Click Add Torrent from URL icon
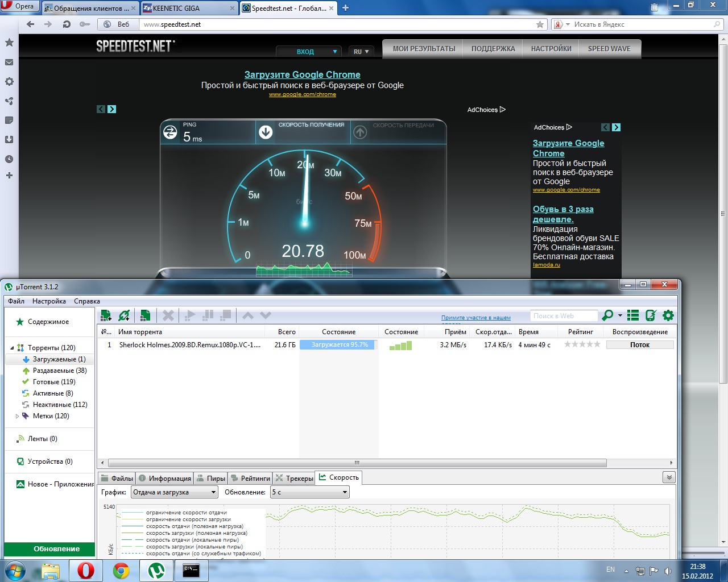This screenshot has width=728, height=582. click(124, 315)
